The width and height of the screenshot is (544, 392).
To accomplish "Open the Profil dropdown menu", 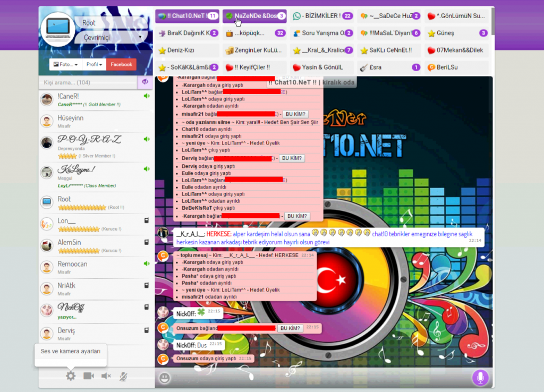I will pyautogui.click(x=94, y=64).
